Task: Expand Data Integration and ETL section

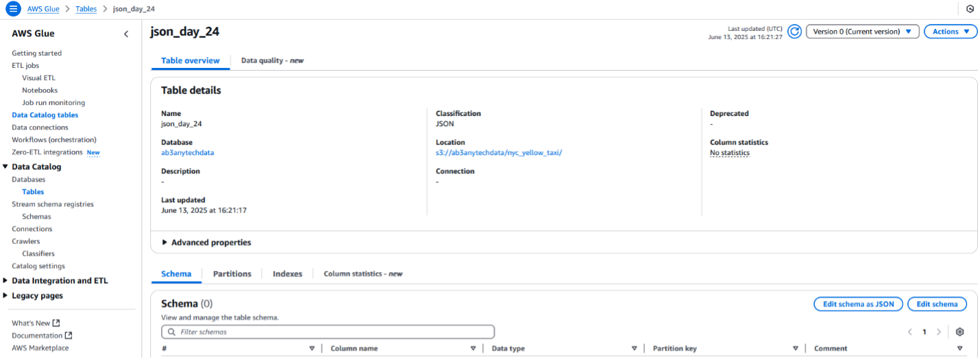Action: pos(6,280)
